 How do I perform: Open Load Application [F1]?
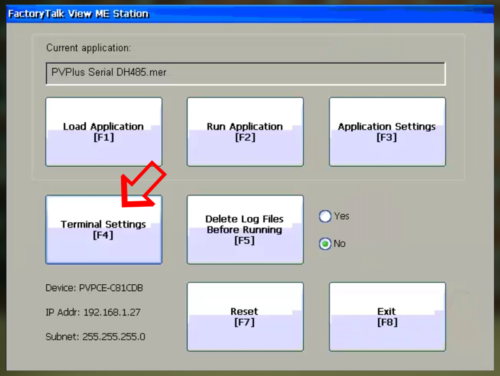coord(104,132)
